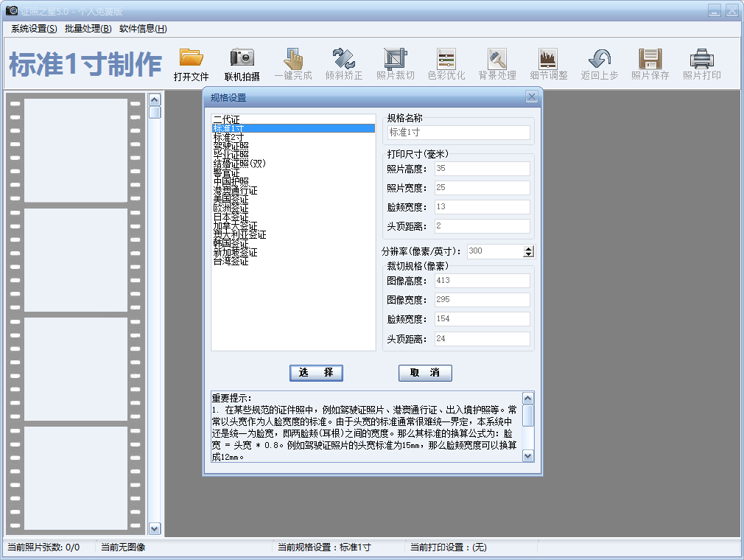Open the 系统设置 menu
This screenshot has width=744, height=560.
tap(34, 29)
